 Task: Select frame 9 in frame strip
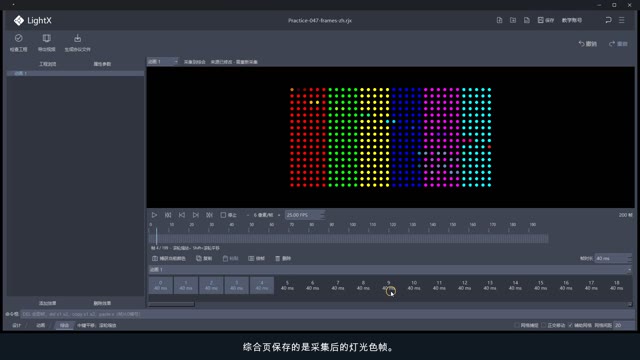(389, 285)
